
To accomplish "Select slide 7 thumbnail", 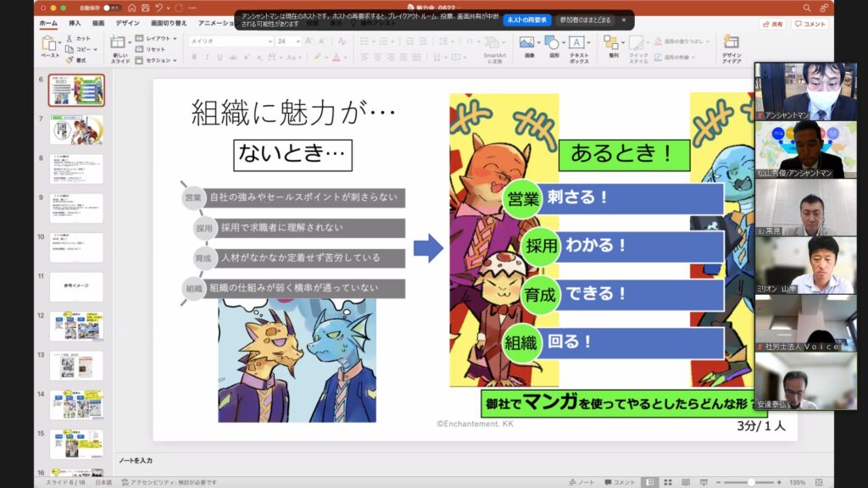I will click(76, 130).
